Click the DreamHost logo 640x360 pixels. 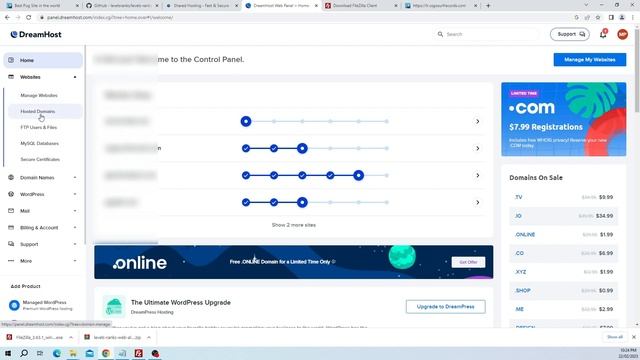coord(36,35)
